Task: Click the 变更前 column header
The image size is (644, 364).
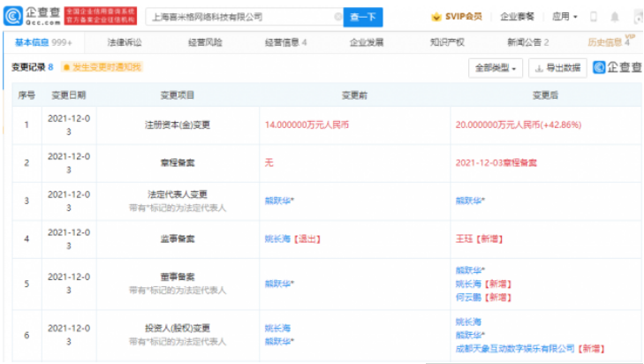Action: click(x=354, y=95)
